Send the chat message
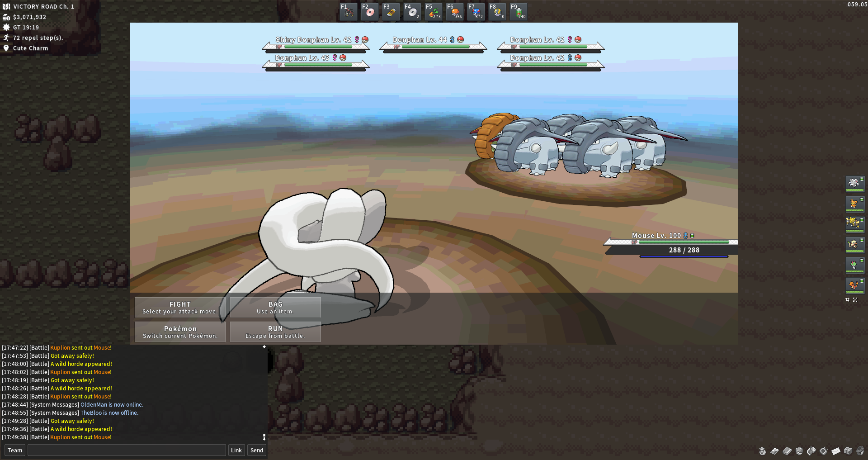Image resolution: width=868 pixels, height=460 pixels. pyautogui.click(x=257, y=450)
